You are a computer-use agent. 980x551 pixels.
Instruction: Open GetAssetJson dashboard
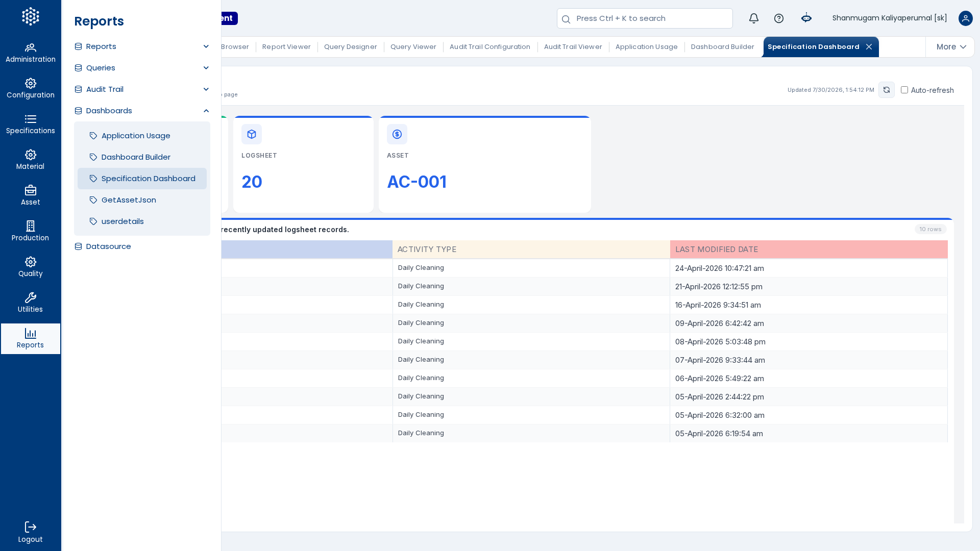(x=142, y=200)
